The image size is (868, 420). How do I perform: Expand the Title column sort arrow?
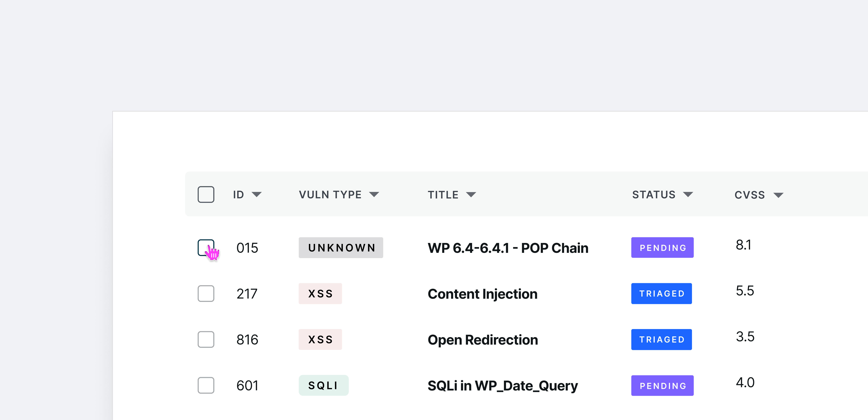click(471, 195)
